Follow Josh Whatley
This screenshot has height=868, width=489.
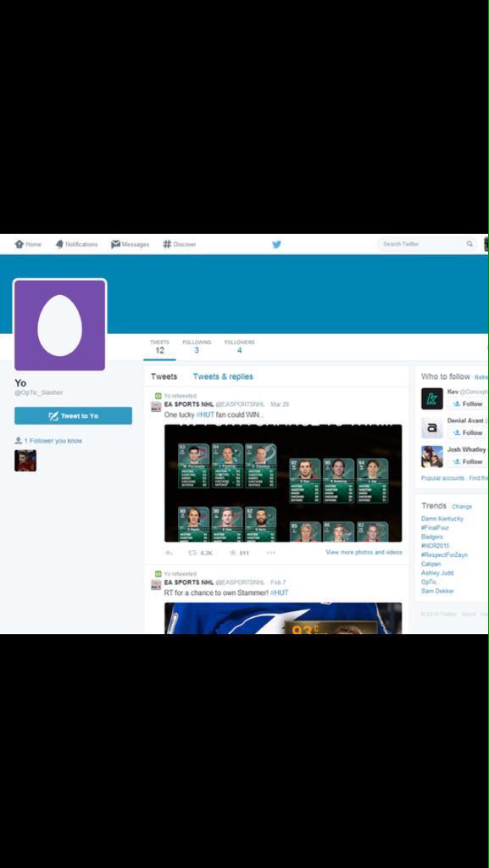(x=468, y=462)
